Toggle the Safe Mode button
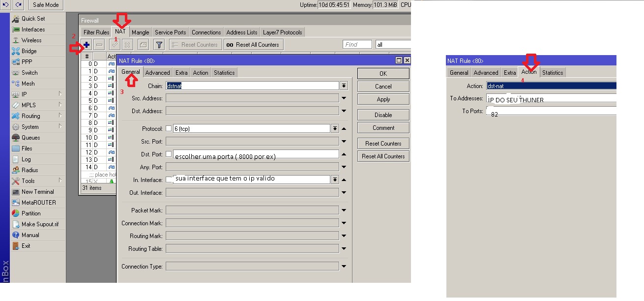This screenshot has width=644, height=301. point(46,4)
